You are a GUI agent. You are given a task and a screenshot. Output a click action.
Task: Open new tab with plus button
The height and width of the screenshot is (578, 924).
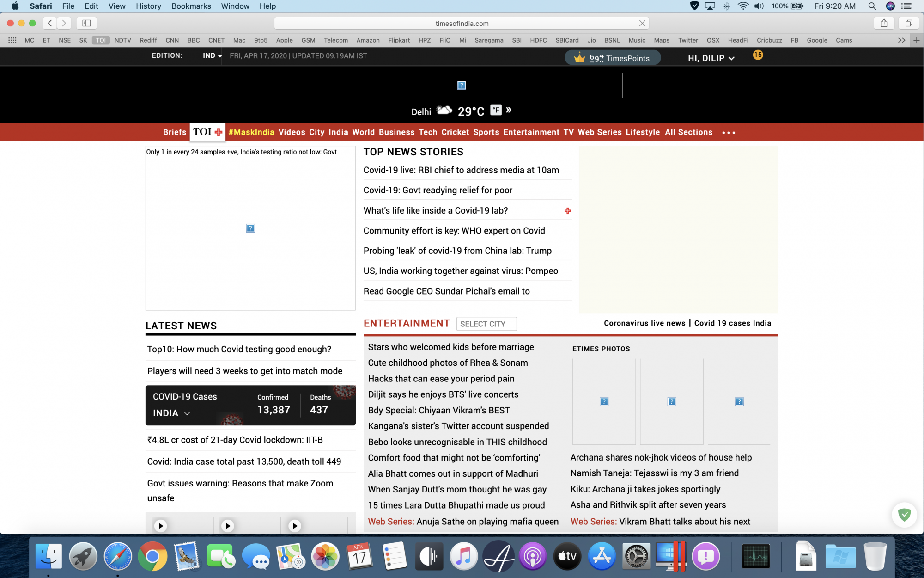click(x=917, y=40)
